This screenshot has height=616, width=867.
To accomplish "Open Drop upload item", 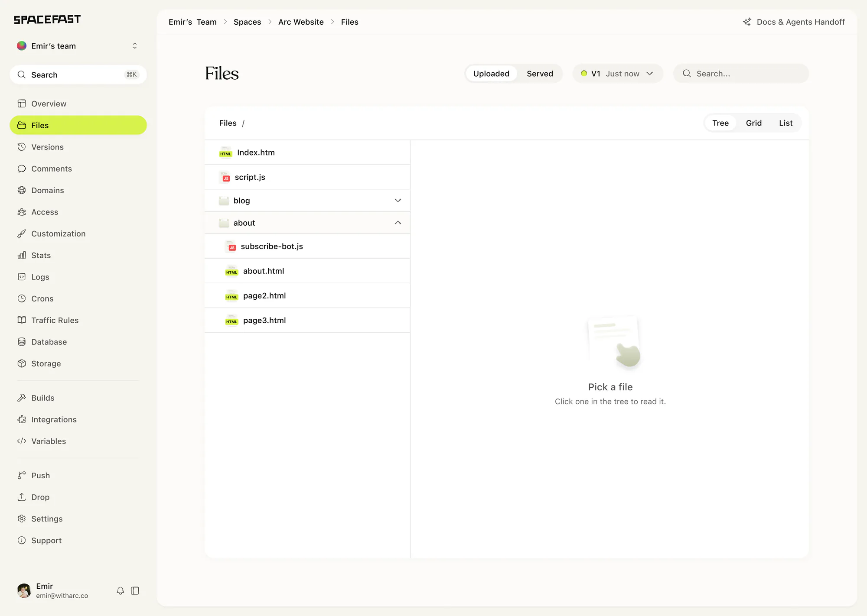I will coord(78,497).
